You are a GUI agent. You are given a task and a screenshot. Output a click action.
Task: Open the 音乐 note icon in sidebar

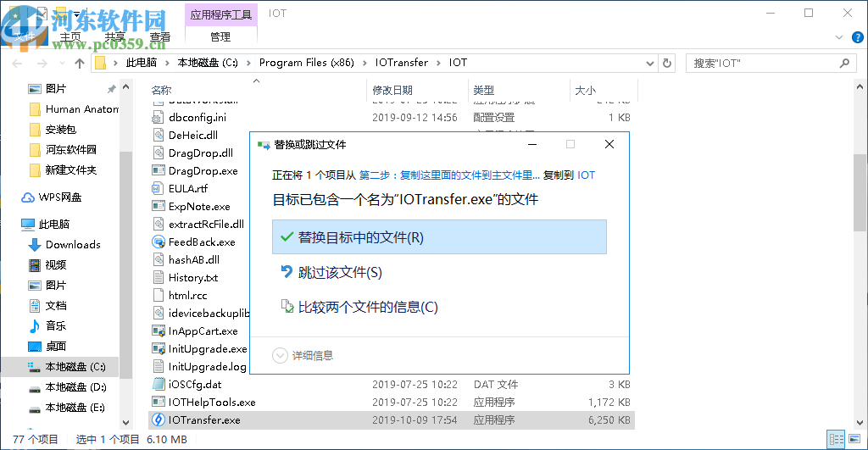tap(34, 326)
